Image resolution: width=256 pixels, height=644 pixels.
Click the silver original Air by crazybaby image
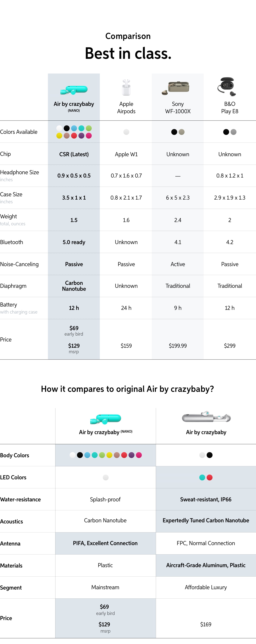pyautogui.click(x=206, y=417)
